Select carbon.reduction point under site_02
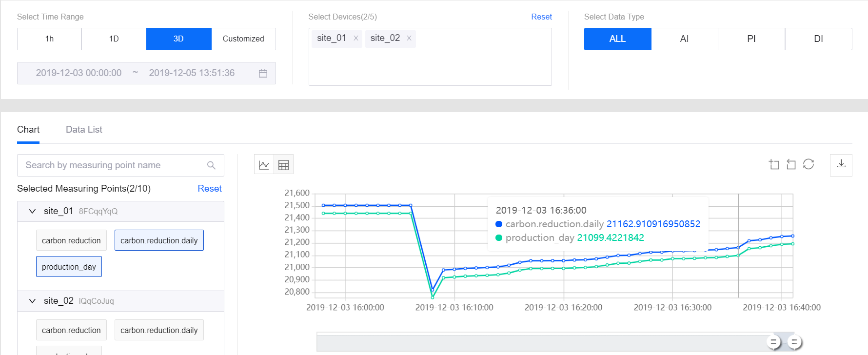Screen dimensions: 868x355 (71, 330)
